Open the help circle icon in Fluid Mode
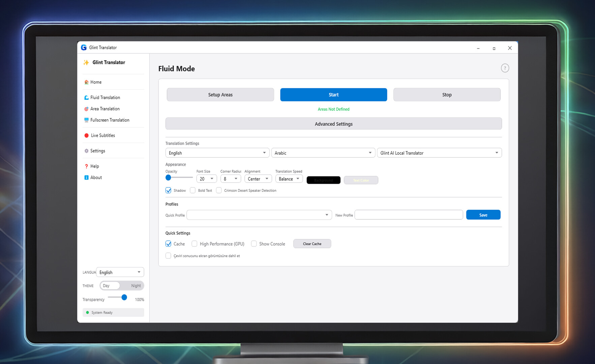The width and height of the screenshot is (595, 364). point(505,68)
